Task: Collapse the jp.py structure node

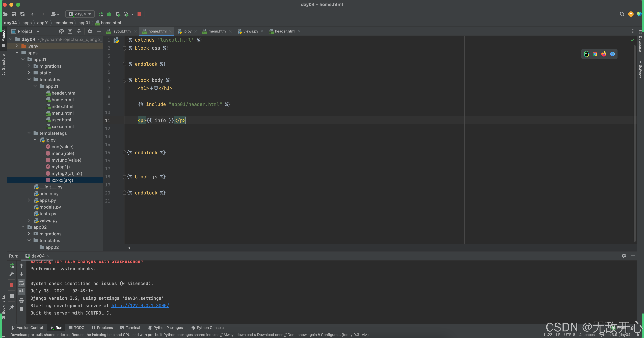Action: click(35, 140)
